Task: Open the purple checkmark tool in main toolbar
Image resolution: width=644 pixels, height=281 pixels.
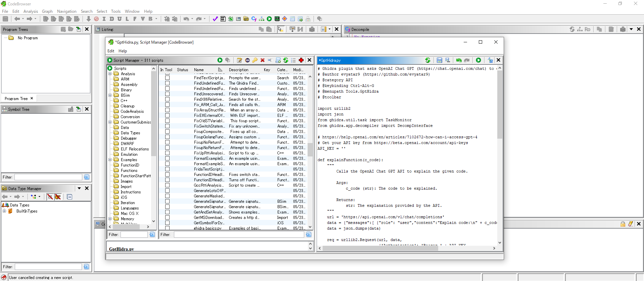Action: point(215,19)
